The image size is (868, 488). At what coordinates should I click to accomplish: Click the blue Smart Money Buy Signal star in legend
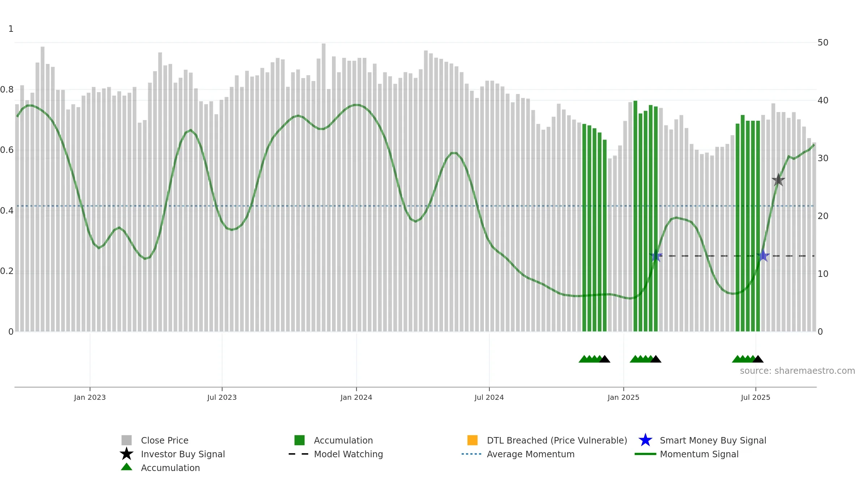645,440
